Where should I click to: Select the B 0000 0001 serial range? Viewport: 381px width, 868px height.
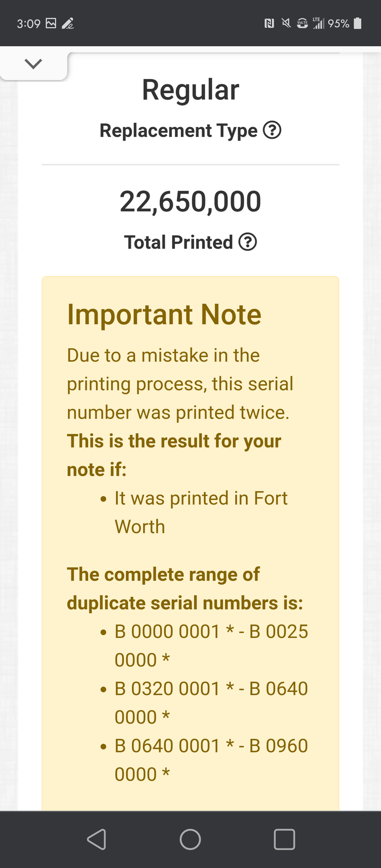[211, 646]
